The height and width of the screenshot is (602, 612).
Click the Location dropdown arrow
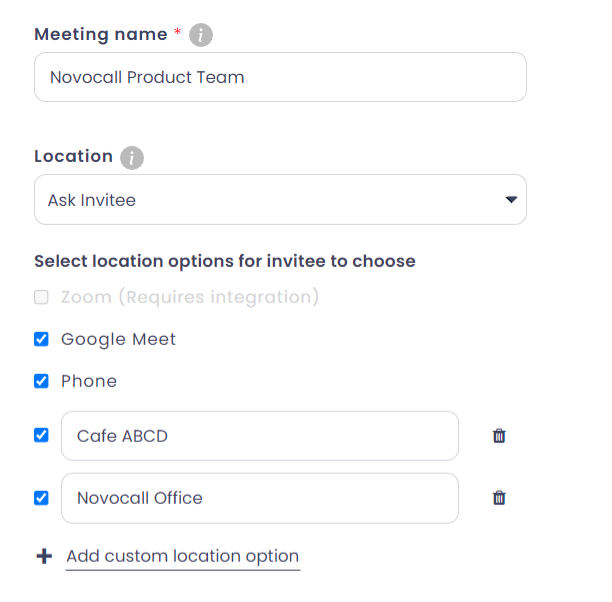click(x=511, y=200)
